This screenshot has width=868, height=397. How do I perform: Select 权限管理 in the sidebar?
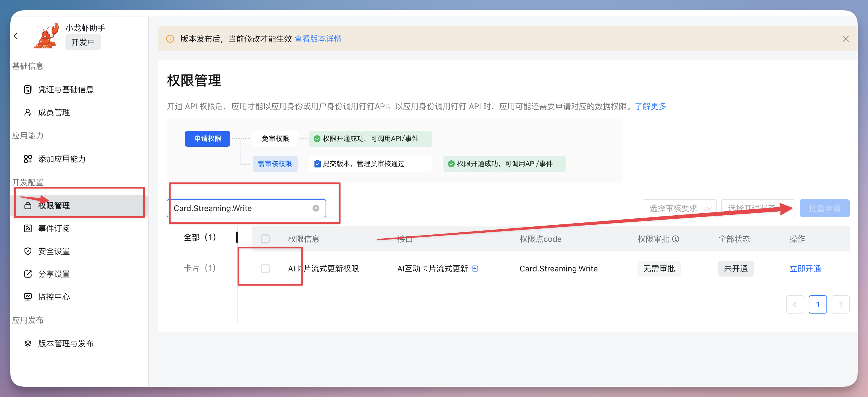click(x=79, y=205)
